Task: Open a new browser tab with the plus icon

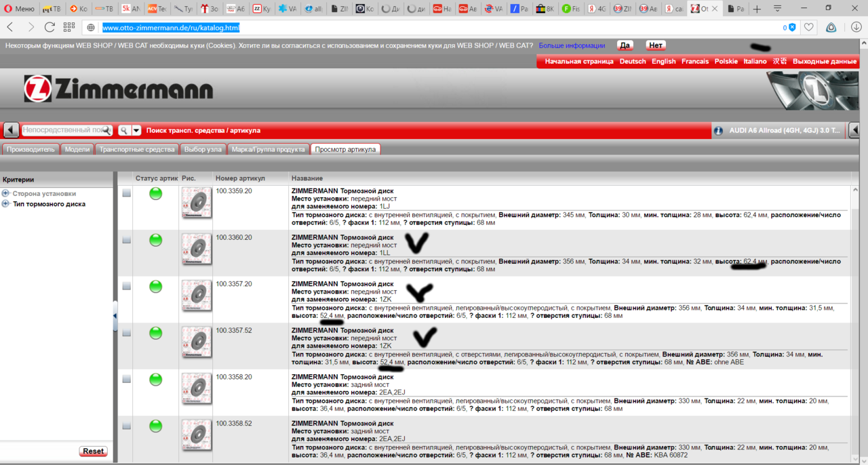Action: (x=757, y=9)
